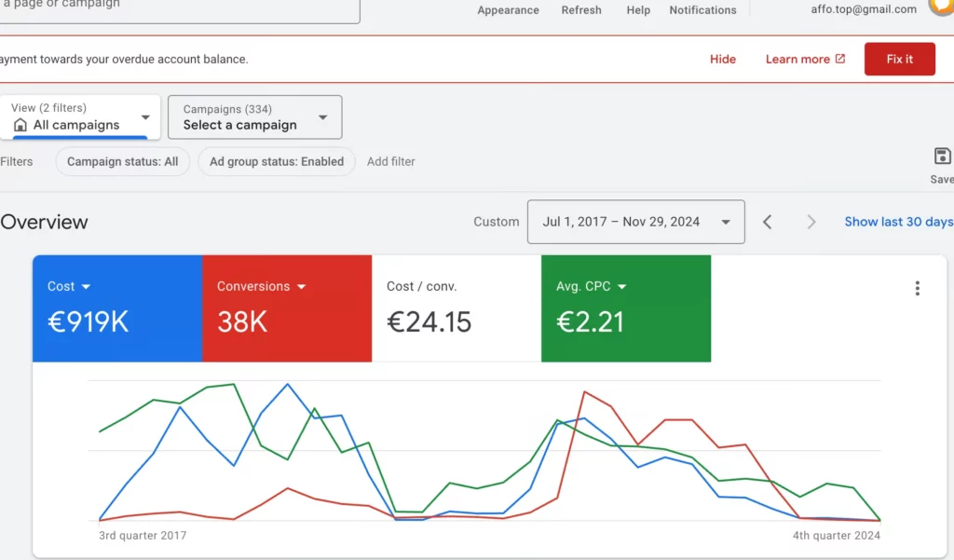The height and width of the screenshot is (560, 954).
Task: Select the Campaign status: All filter chip
Action: click(x=122, y=162)
